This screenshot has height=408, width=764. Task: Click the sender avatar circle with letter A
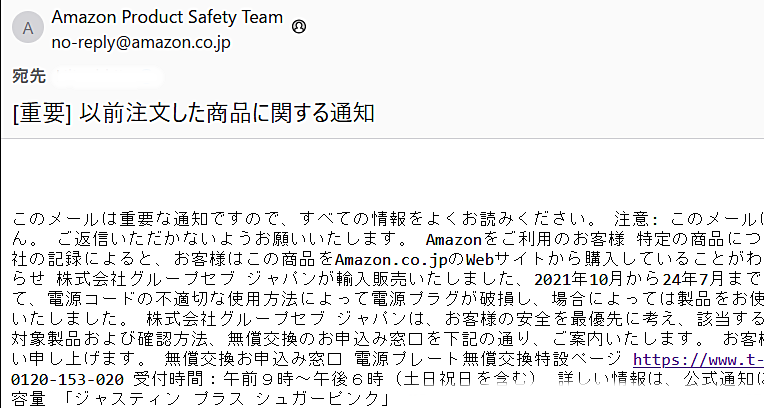[x=27, y=29]
